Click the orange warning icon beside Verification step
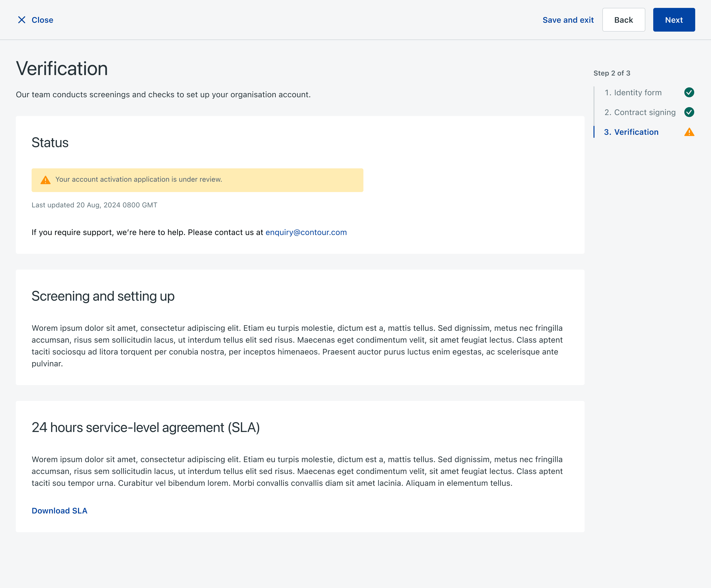The width and height of the screenshot is (711, 588). (x=689, y=132)
